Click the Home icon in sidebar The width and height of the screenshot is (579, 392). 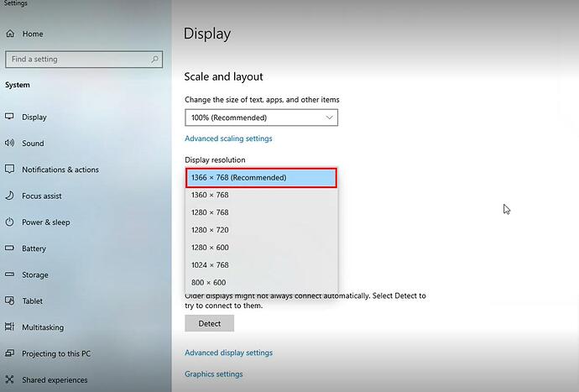(9, 34)
